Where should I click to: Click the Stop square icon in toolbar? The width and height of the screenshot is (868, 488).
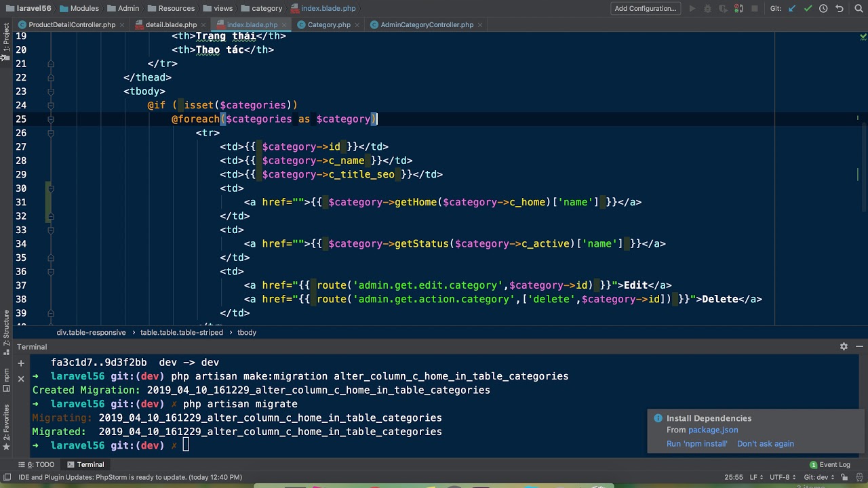pos(755,9)
